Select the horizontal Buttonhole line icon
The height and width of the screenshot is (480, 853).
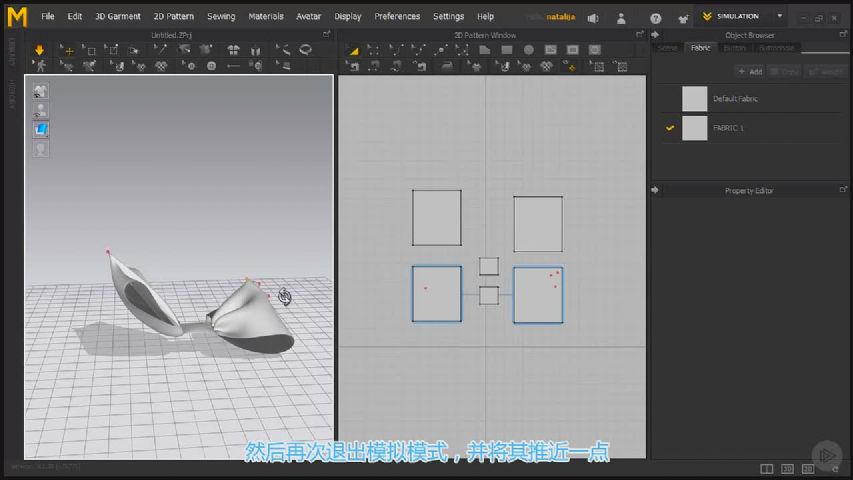pyautogui.click(x=233, y=66)
